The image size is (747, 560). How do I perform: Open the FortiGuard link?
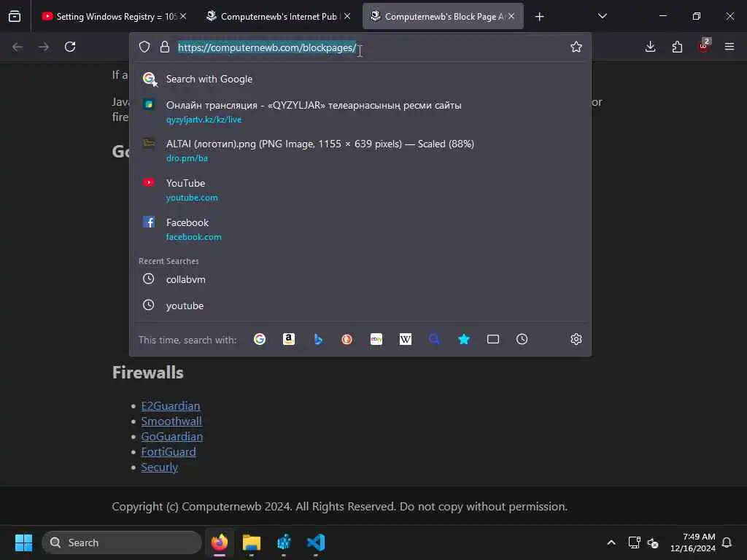pos(169,451)
